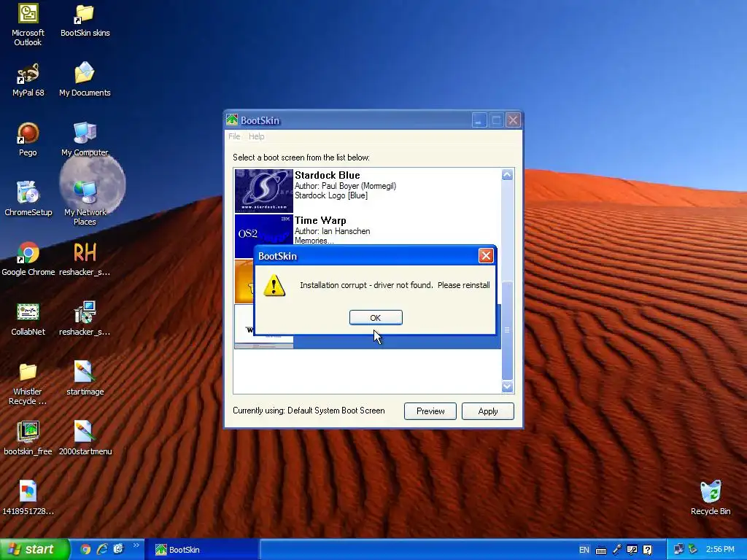Click 'Author: Ian Hanschen' text
747x560 pixels.
(332, 231)
